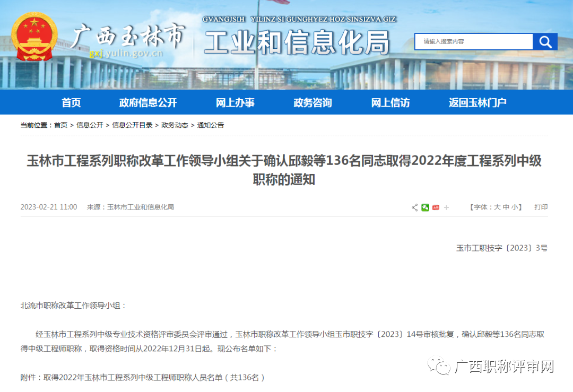Open 政府信息公开 in navigation bar
The width and height of the screenshot is (573, 392).
(x=148, y=103)
